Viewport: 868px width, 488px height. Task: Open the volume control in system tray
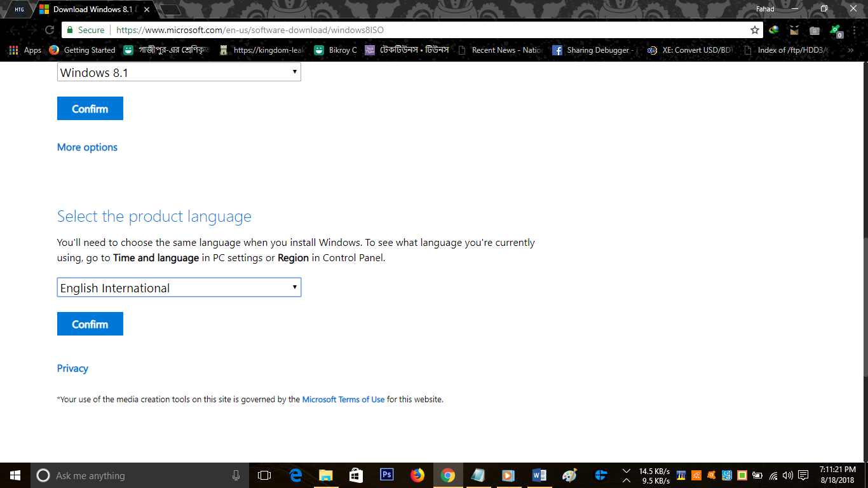point(788,475)
